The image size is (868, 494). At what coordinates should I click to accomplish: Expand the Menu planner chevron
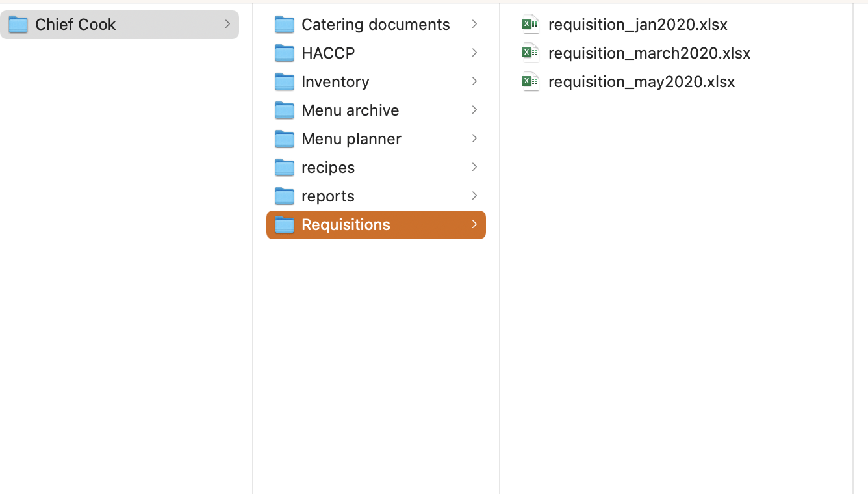(474, 138)
